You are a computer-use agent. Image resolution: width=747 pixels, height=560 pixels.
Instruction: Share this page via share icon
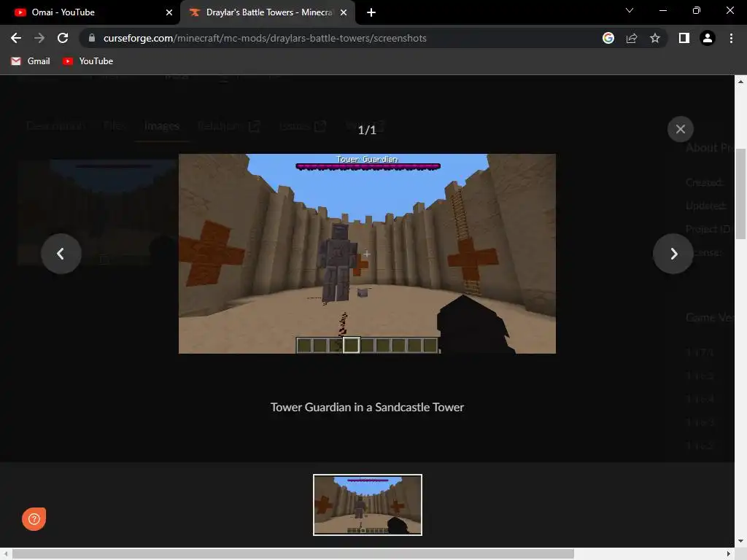tap(632, 38)
